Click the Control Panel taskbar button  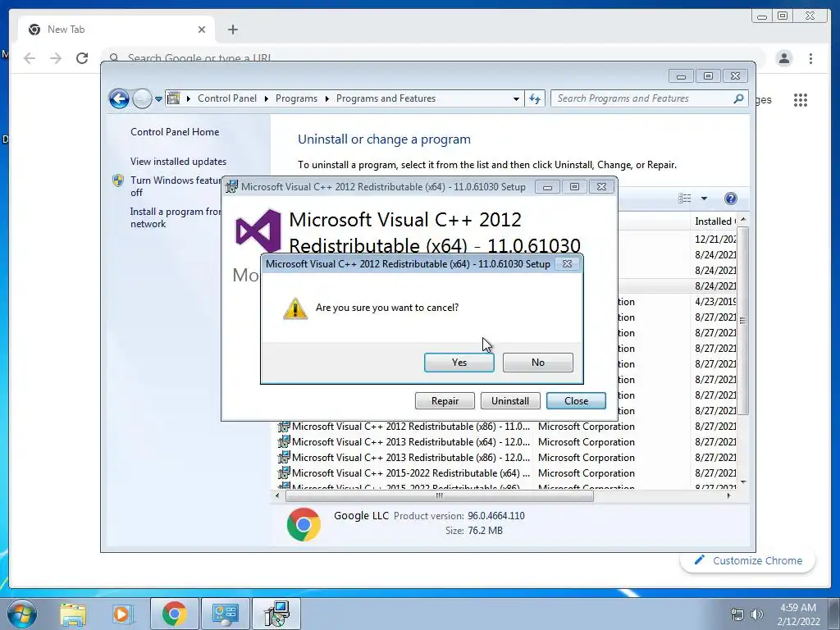(x=226, y=614)
